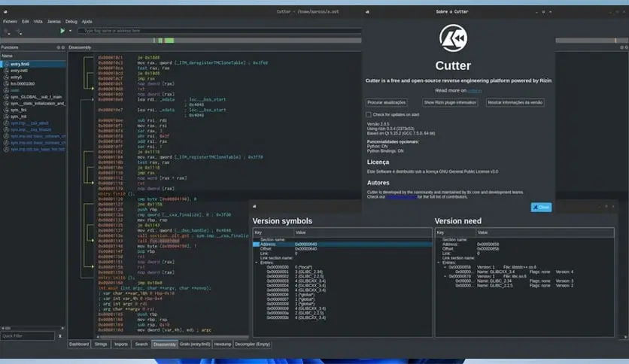The image size is (629, 364).
Task: Open the dropdown arrow beside the play icon
Action: (x=70, y=31)
